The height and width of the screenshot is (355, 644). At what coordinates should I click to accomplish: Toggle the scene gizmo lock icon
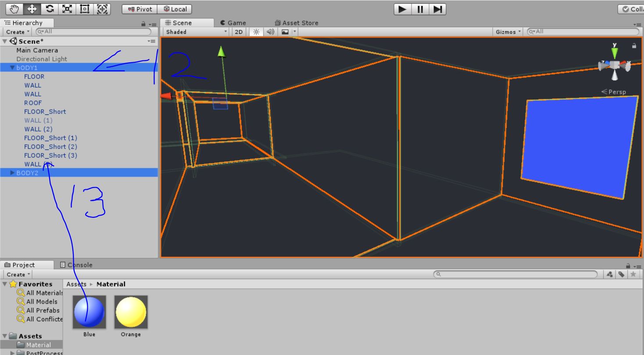pos(633,46)
